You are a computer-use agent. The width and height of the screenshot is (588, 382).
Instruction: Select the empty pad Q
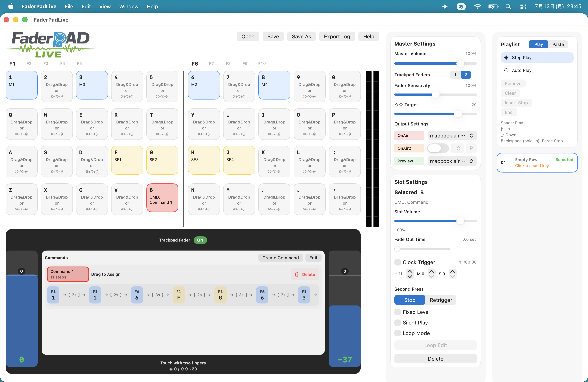click(21, 124)
